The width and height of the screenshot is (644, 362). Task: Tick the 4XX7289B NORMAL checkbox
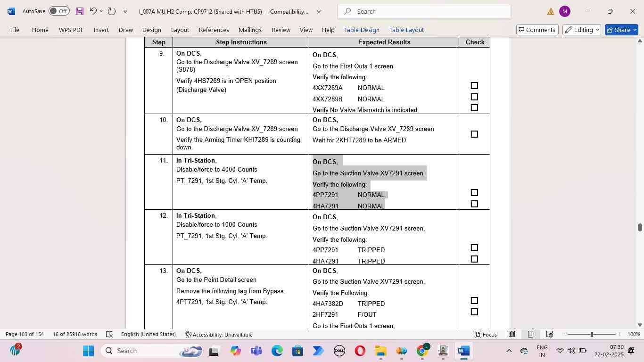tap(474, 97)
